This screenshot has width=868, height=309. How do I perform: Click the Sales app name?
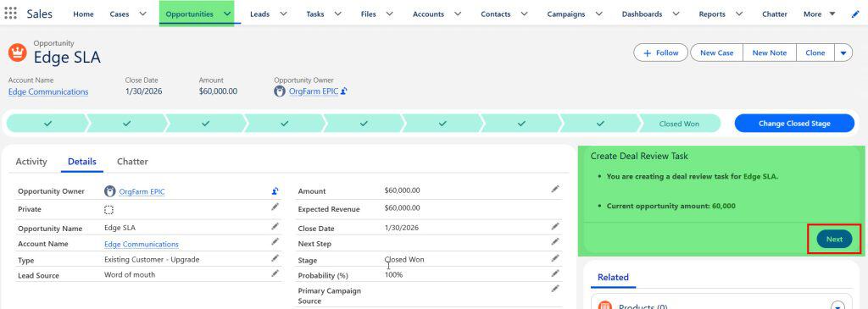(39, 14)
